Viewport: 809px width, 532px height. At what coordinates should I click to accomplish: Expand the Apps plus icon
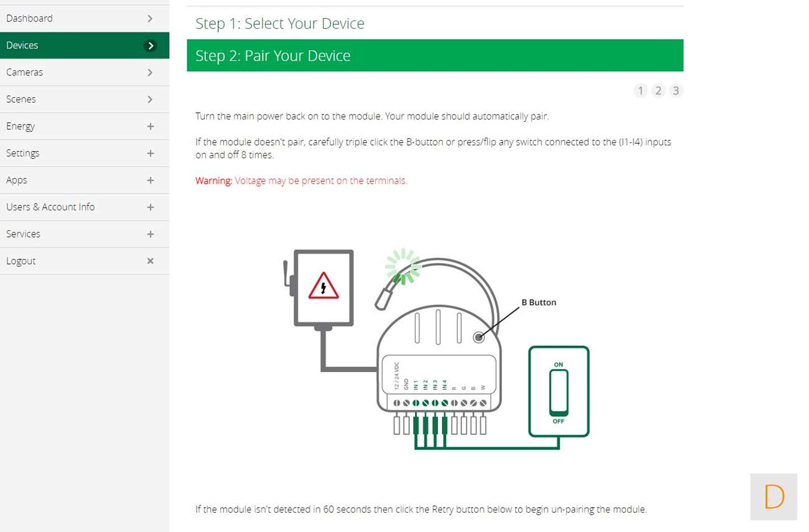click(x=150, y=180)
